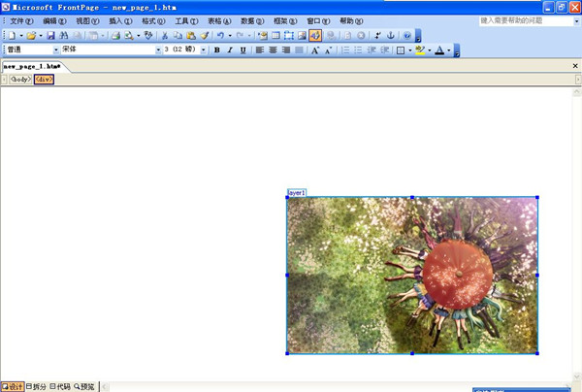Screen dimensions: 582x392
Task: Paste from clipboard icon
Action: pyautogui.click(x=191, y=35)
